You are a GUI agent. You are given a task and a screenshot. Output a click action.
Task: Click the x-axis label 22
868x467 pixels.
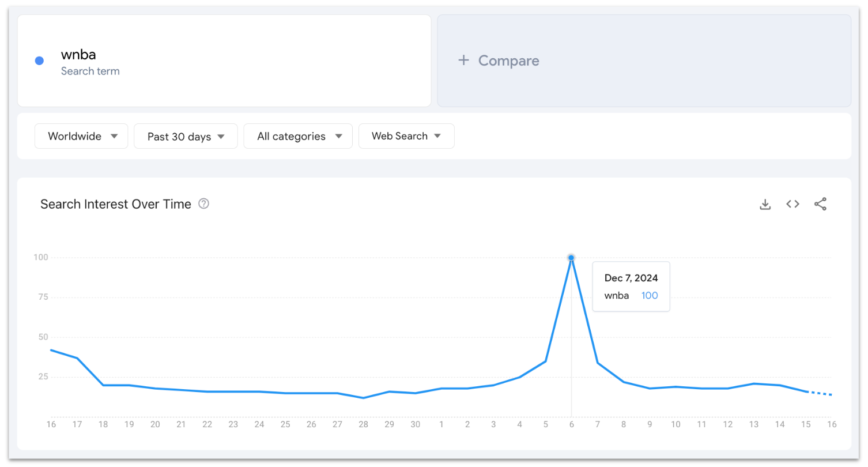coord(207,424)
